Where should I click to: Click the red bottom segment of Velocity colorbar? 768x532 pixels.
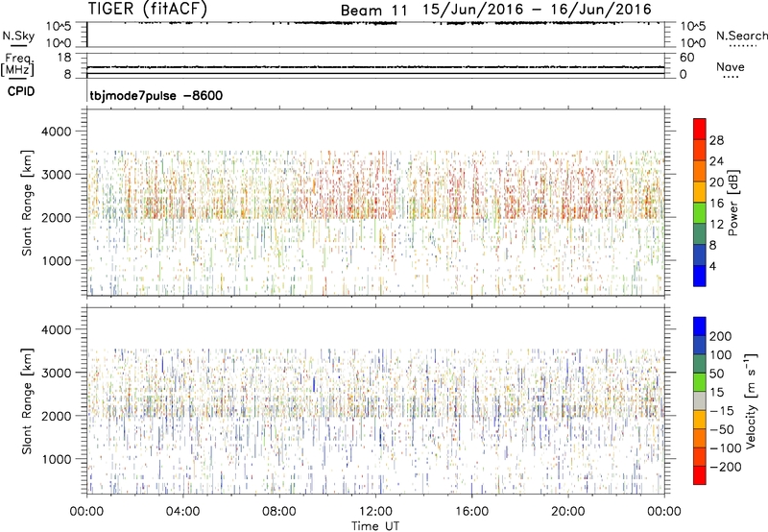tap(700, 475)
